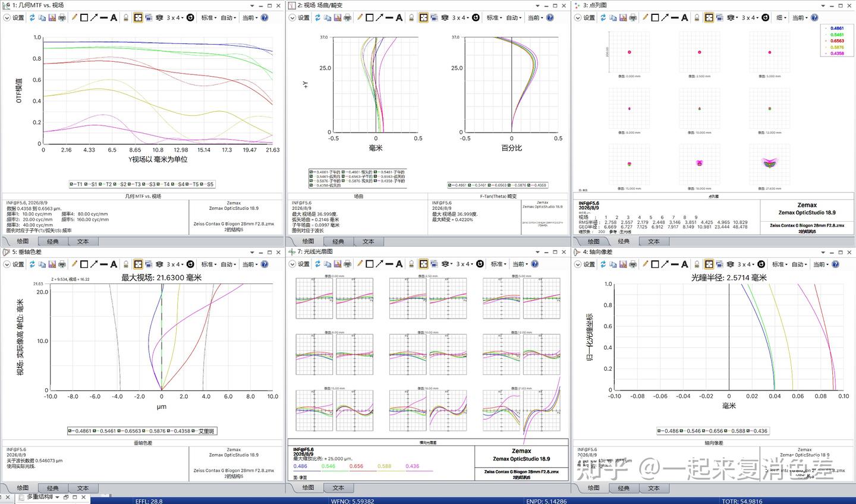This screenshot has width=856, height=504.
Task: Open the window menu arrow of 轴向像差 title bar
Action: pyautogui.click(x=823, y=252)
